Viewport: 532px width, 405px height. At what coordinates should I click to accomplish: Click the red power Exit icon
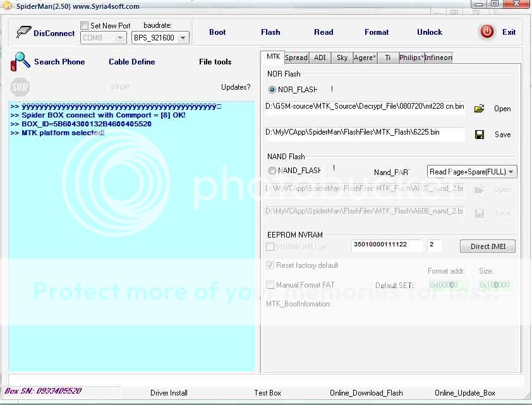pos(487,32)
